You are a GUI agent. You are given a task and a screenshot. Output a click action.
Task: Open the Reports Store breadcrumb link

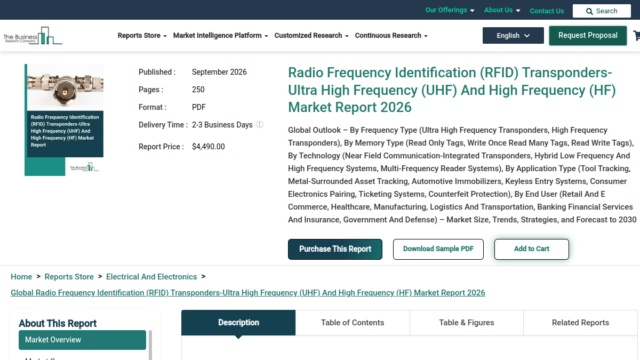pyautogui.click(x=69, y=277)
